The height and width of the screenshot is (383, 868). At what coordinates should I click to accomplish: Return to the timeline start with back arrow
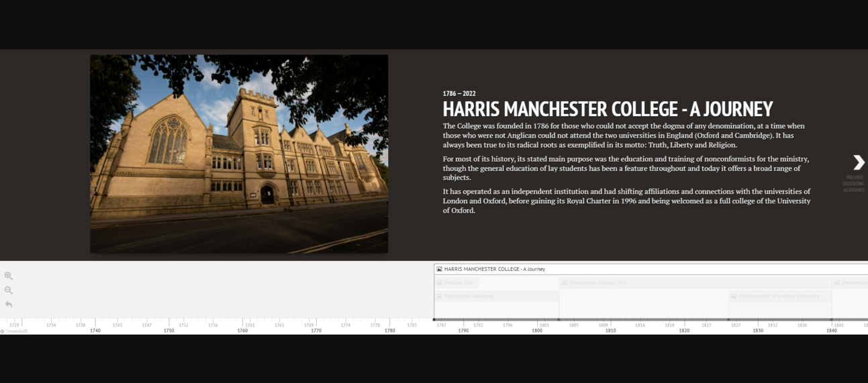[x=9, y=305]
